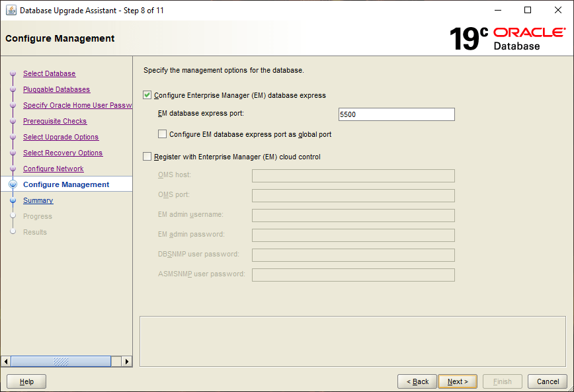Click the Select Recovery Options step bullet
This screenshot has width=574, height=392.
click(x=13, y=153)
